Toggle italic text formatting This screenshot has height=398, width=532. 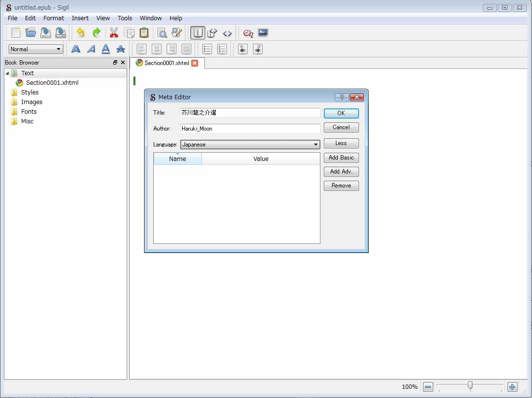point(91,49)
